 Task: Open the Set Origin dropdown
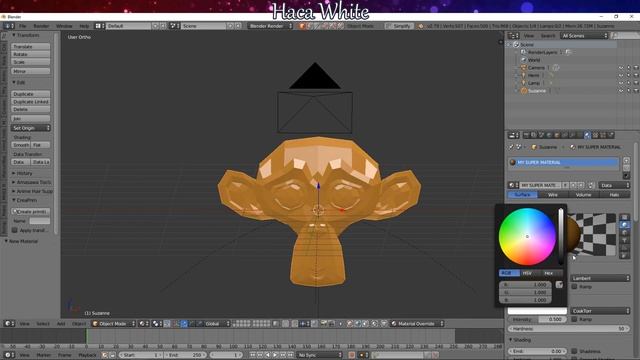click(31, 128)
